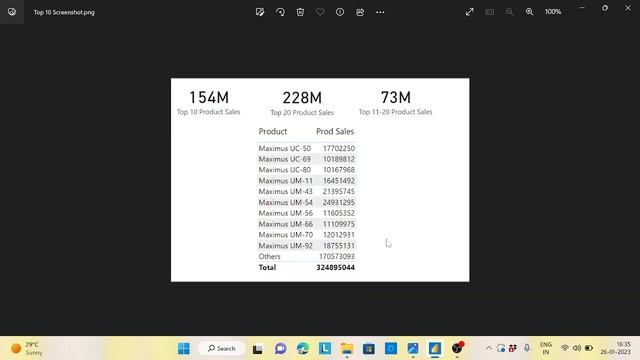Select the Maximus UM-92 row label

pyautogui.click(x=285, y=246)
